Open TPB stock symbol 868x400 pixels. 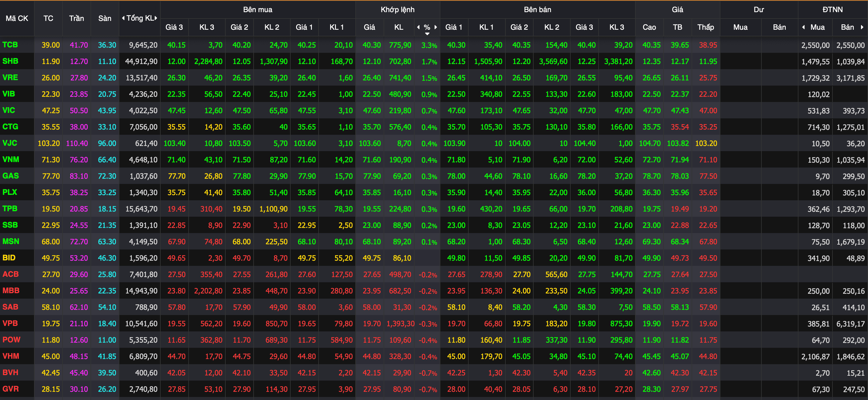click(x=10, y=209)
